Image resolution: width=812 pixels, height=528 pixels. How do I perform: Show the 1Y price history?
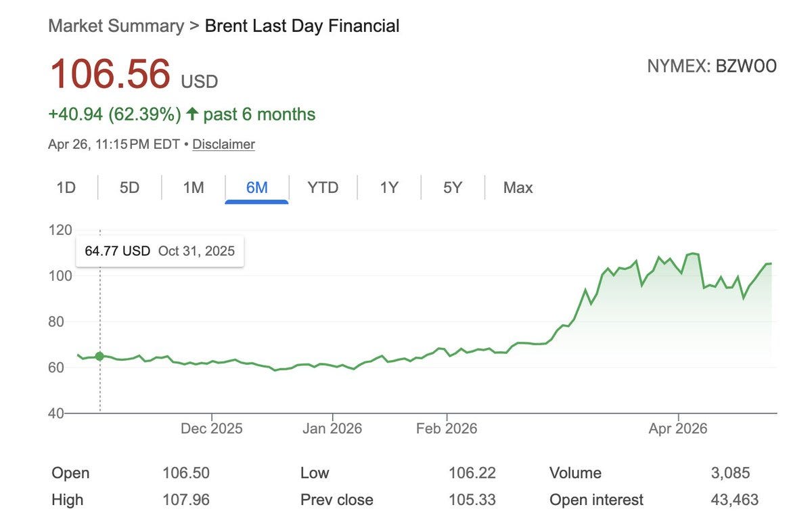coord(388,188)
